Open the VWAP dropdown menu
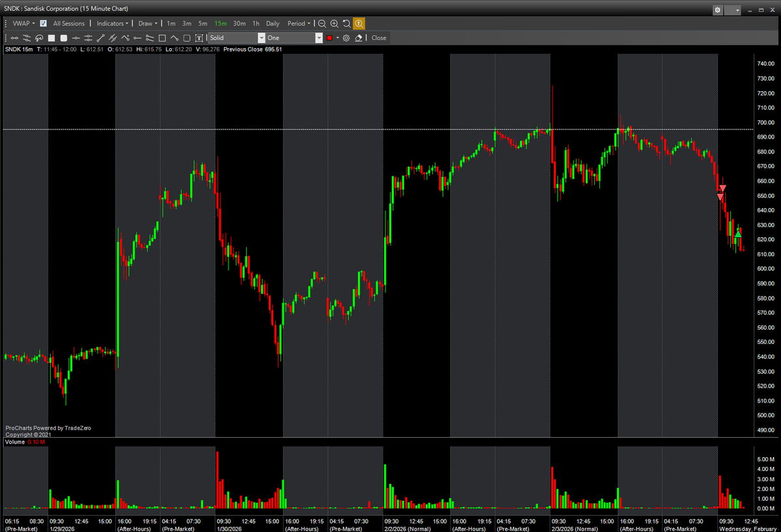The height and width of the screenshot is (532, 781). [x=23, y=23]
